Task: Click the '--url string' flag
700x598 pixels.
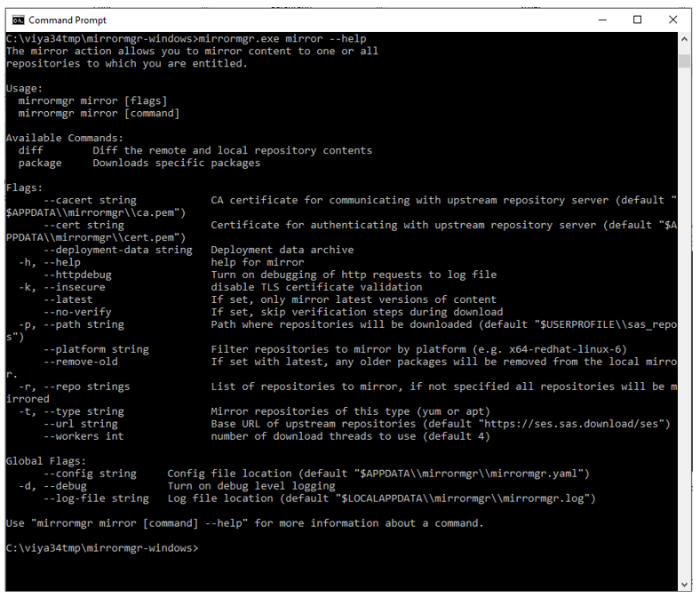Action: click(80, 424)
